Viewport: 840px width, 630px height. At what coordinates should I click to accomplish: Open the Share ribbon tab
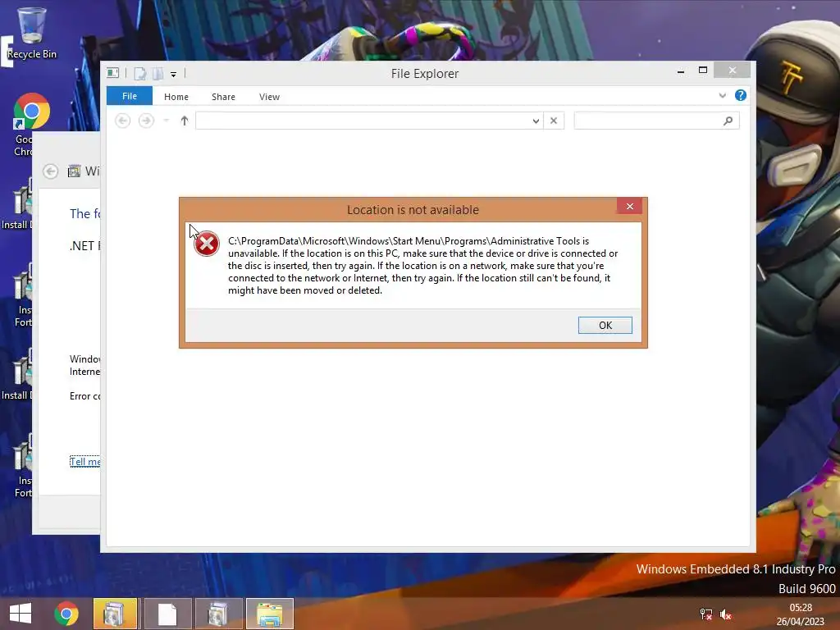tap(223, 97)
